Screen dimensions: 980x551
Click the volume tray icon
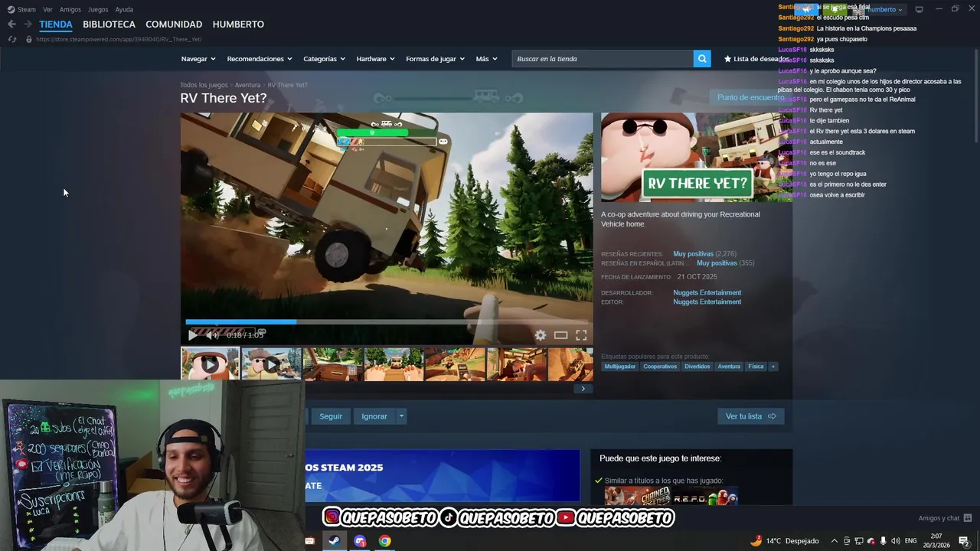[895, 541]
